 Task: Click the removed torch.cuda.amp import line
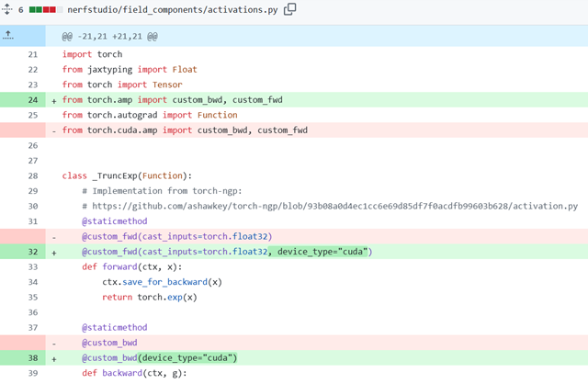185,130
